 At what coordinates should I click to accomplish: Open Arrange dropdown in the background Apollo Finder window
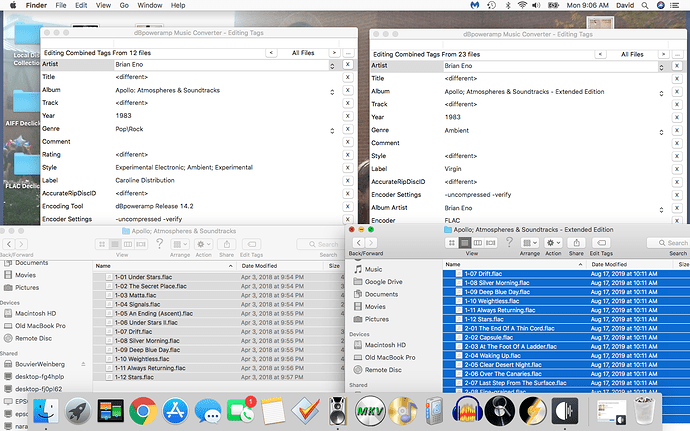pos(180,244)
